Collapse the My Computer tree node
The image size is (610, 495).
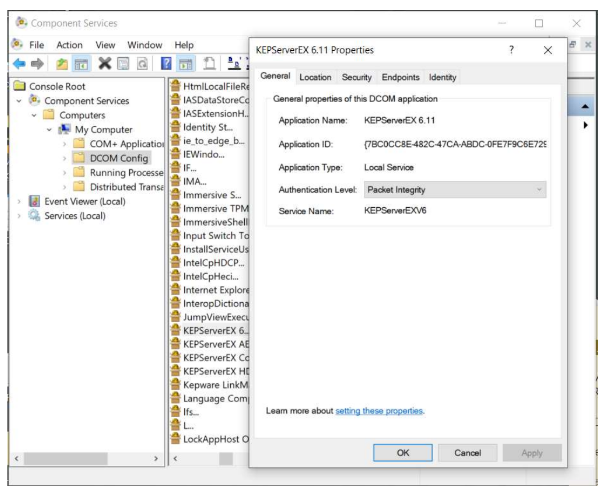coord(49,130)
